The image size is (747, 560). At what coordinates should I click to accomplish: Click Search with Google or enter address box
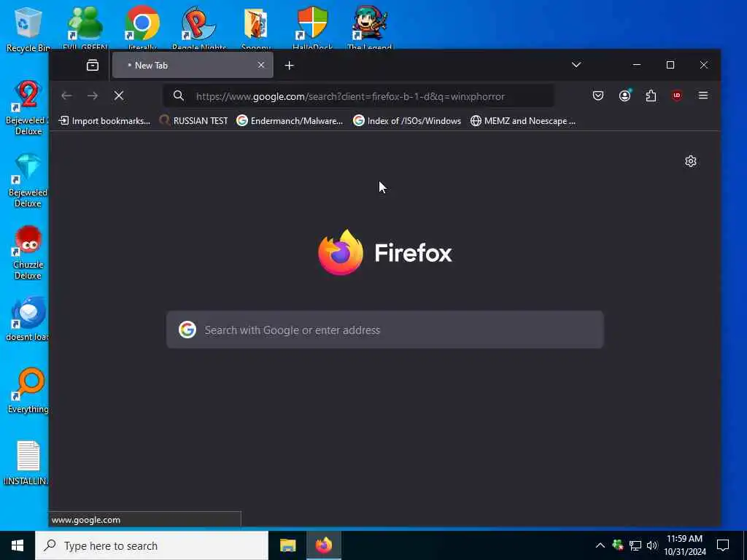385,330
